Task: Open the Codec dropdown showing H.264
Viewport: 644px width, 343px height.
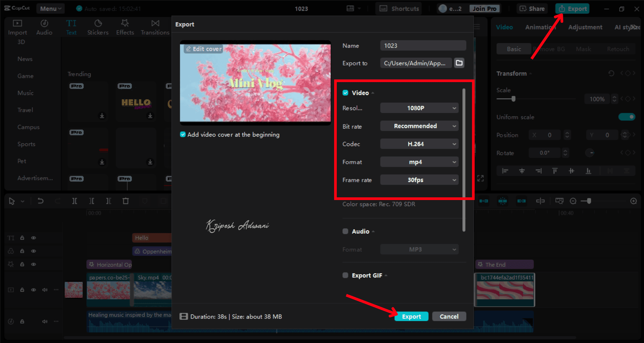Action: 419,144
